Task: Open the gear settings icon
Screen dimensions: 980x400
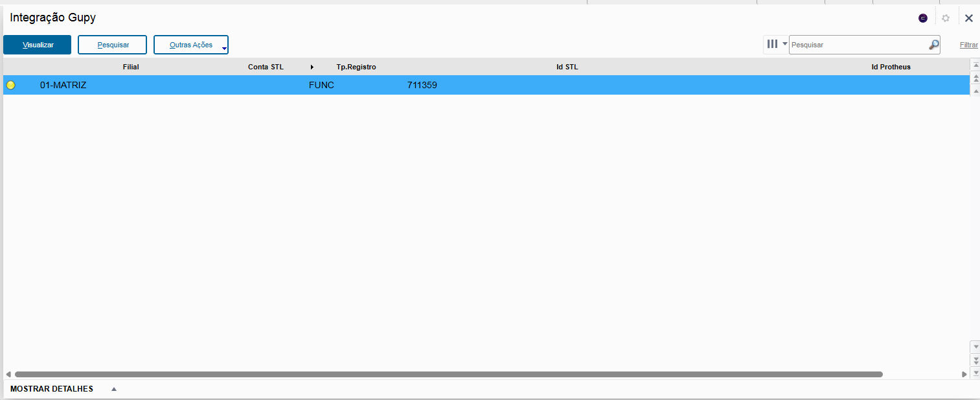Action: point(946,18)
